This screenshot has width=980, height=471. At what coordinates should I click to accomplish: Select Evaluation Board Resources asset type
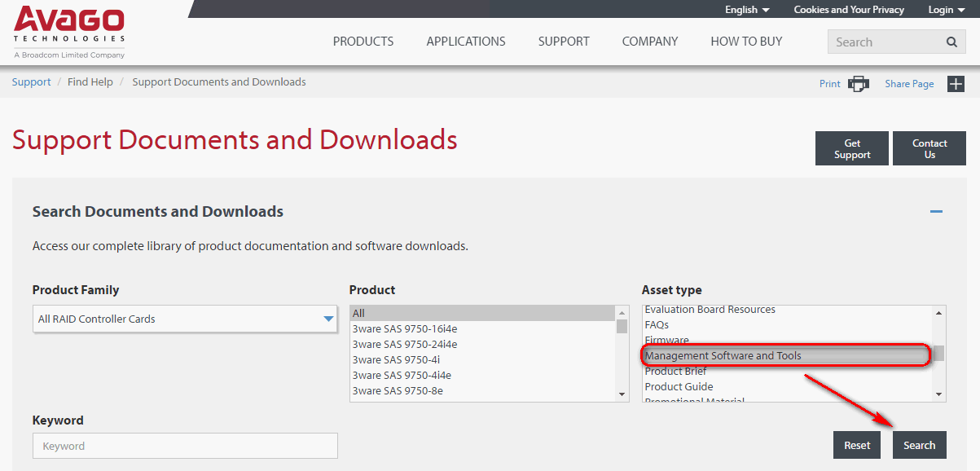pos(788,310)
